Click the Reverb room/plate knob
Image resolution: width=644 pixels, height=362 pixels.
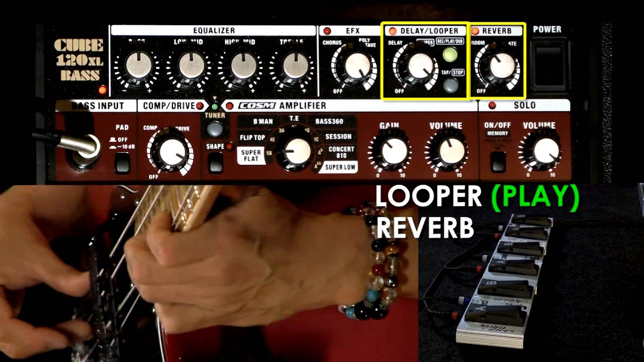tap(502, 66)
